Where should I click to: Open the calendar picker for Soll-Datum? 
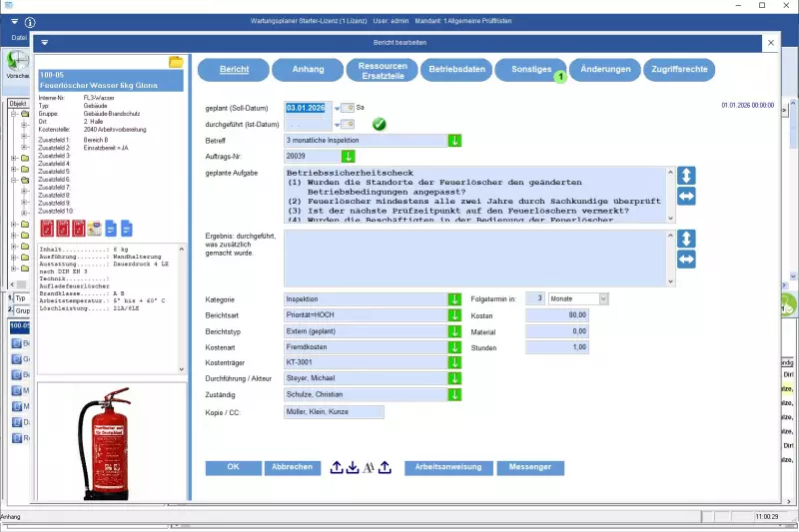tap(338, 107)
